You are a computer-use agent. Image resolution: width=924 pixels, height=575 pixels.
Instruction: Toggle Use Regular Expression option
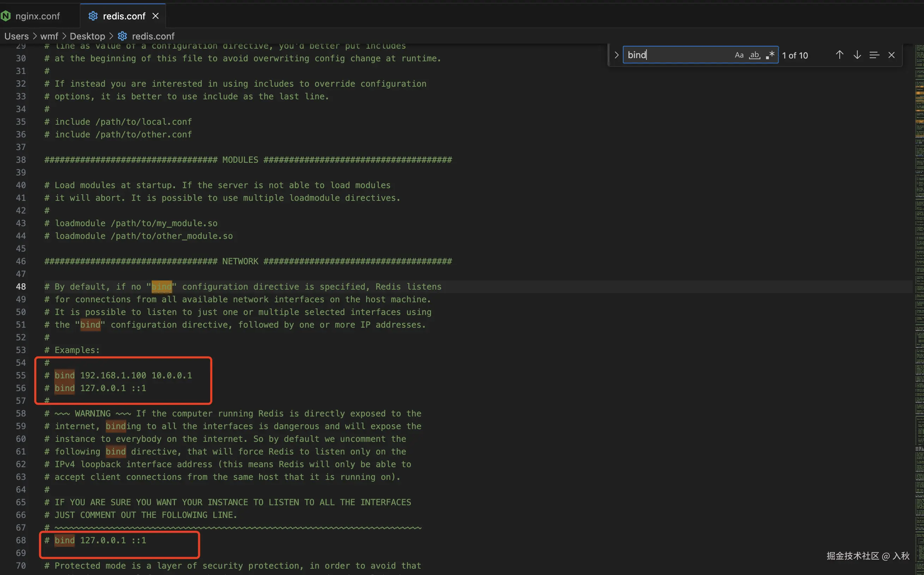(x=770, y=55)
